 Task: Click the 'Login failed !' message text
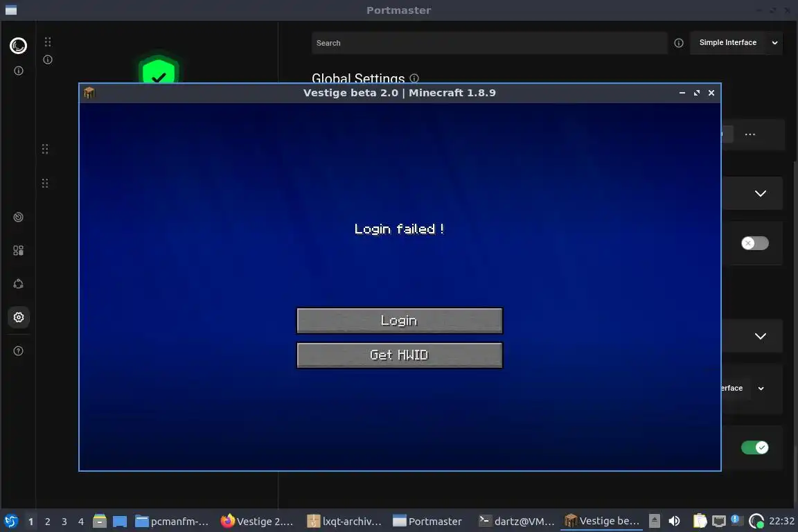click(400, 229)
